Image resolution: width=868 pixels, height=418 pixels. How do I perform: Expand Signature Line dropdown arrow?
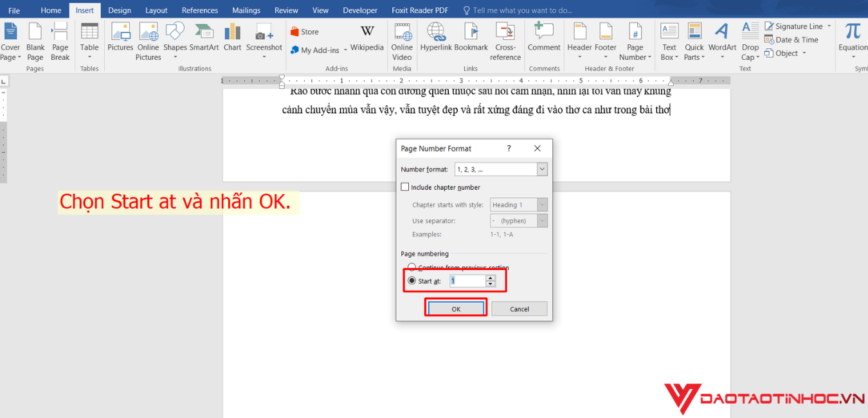829,26
